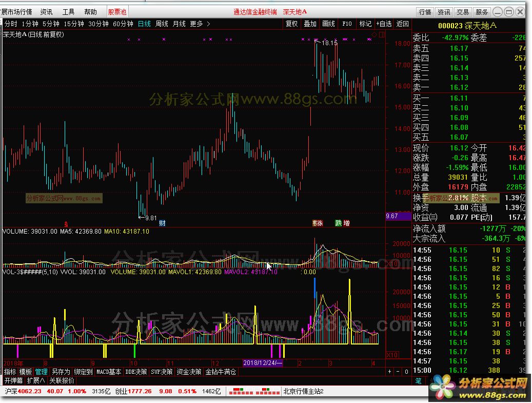Select the 金钻牛满仓 indicator template
Viewport: 532px width, 403px height.
click(221, 372)
